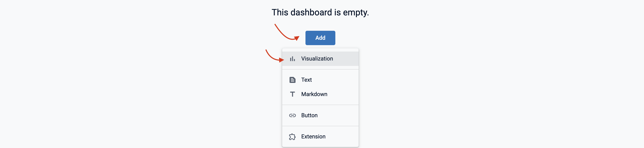Click the divider line above the Extension option
The width and height of the screenshot is (644, 148).
(x=320, y=126)
